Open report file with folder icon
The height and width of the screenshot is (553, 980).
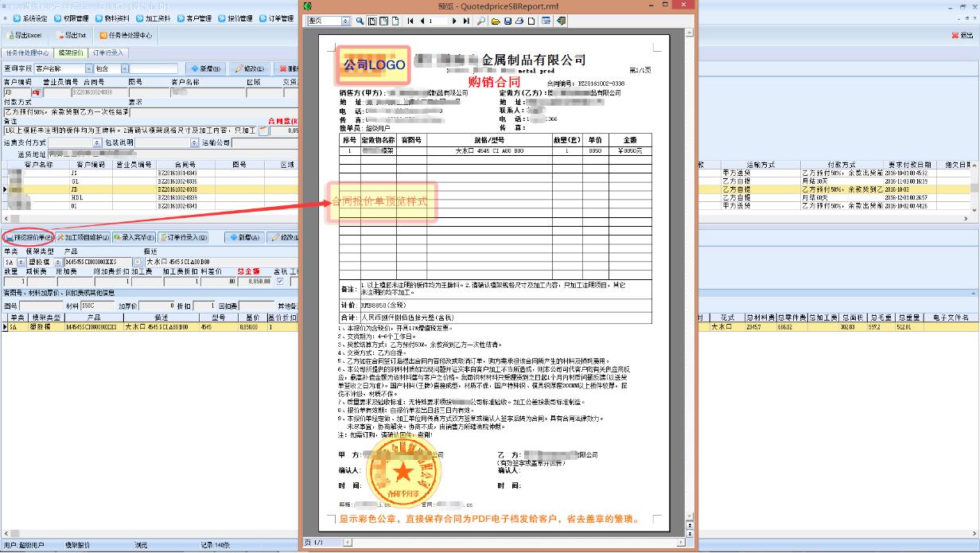(495, 21)
